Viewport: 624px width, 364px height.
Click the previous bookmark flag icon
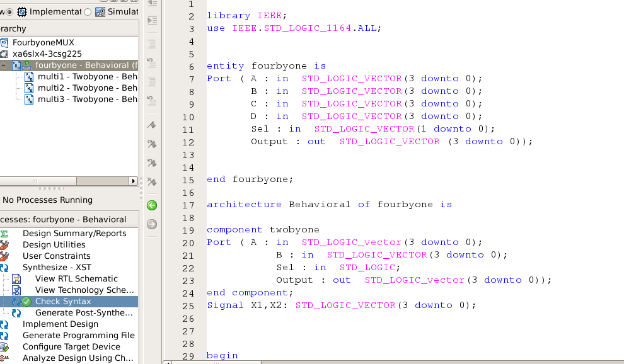(x=152, y=162)
